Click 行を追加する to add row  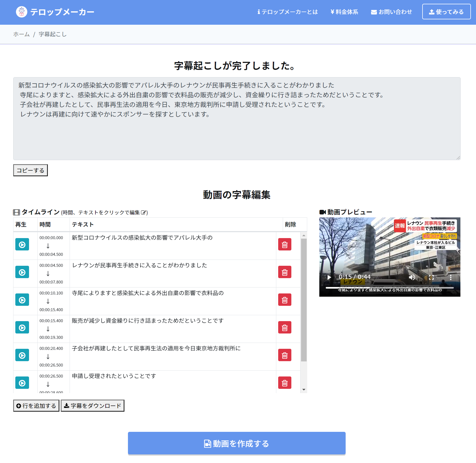pyautogui.click(x=36, y=405)
